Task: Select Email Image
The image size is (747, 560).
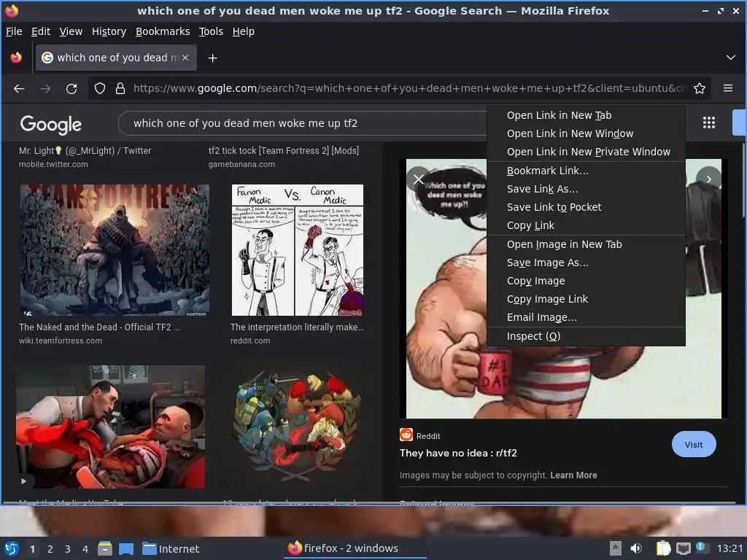Action: pyautogui.click(x=586, y=317)
